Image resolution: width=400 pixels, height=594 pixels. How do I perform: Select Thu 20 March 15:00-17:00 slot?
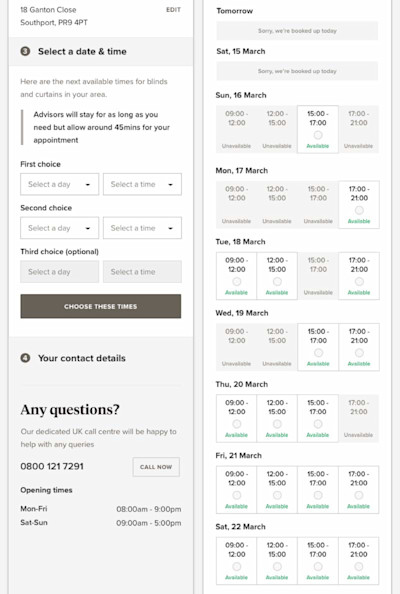click(318, 418)
